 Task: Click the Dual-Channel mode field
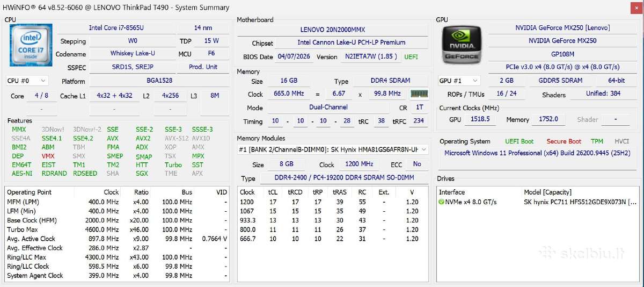point(328,107)
